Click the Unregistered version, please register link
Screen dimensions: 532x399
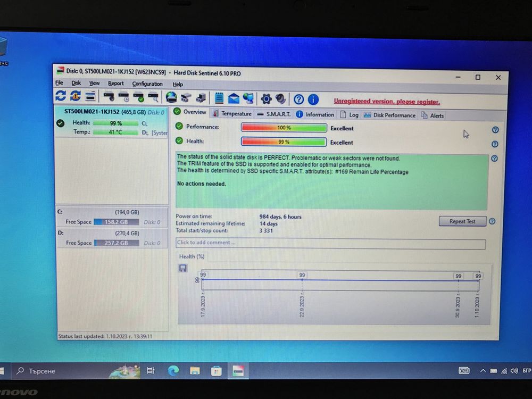pyautogui.click(x=386, y=102)
